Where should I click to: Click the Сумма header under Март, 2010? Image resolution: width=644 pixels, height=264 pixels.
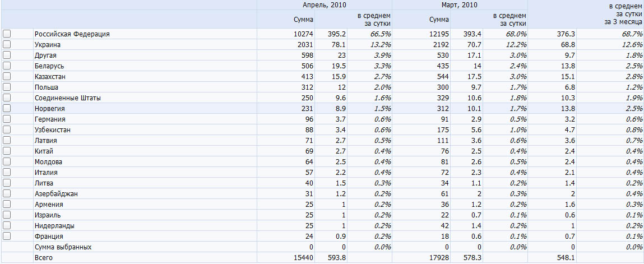439,20
